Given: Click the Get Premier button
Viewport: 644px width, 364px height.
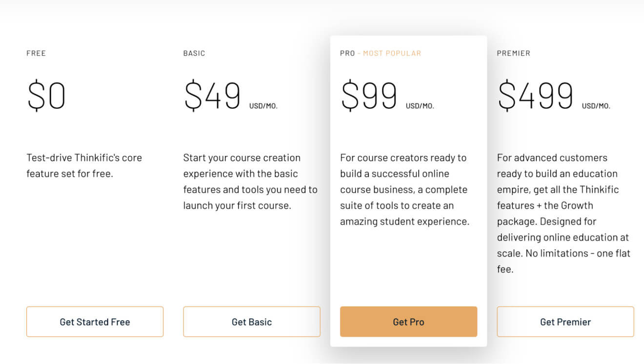Looking at the screenshot, I should click(x=565, y=322).
